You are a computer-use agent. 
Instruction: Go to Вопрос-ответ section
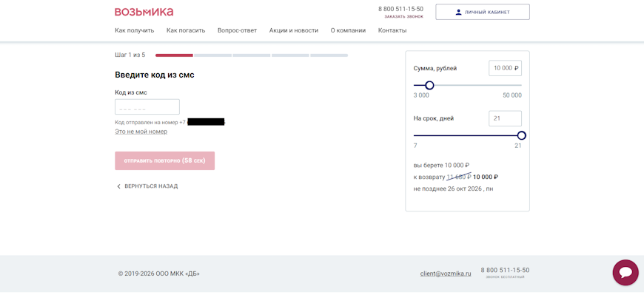point(237,30)
